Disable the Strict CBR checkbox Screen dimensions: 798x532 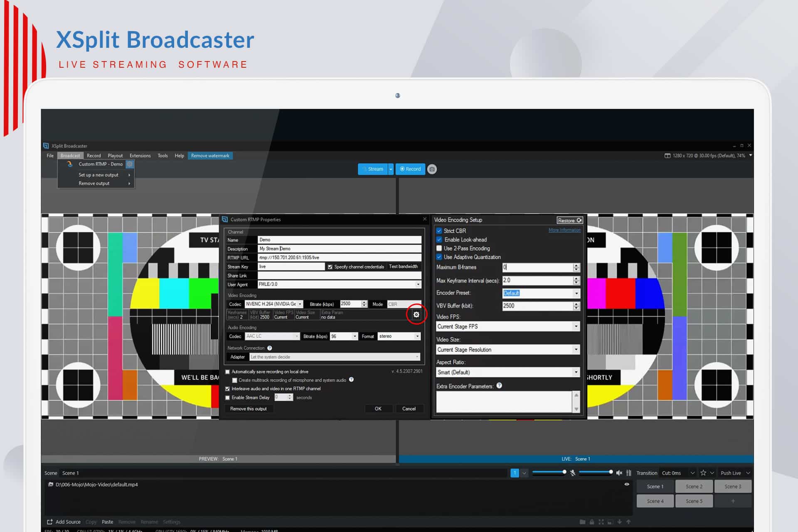coord(439,231)
